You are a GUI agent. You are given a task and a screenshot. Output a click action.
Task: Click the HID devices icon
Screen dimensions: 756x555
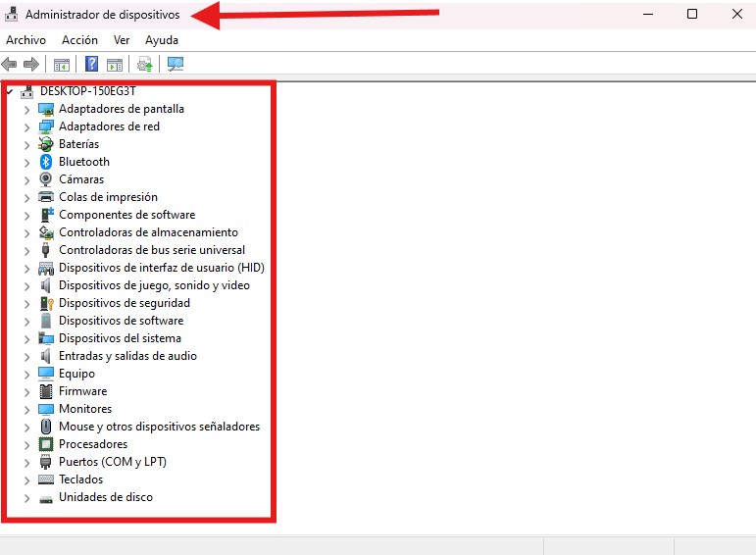point(46,268)
